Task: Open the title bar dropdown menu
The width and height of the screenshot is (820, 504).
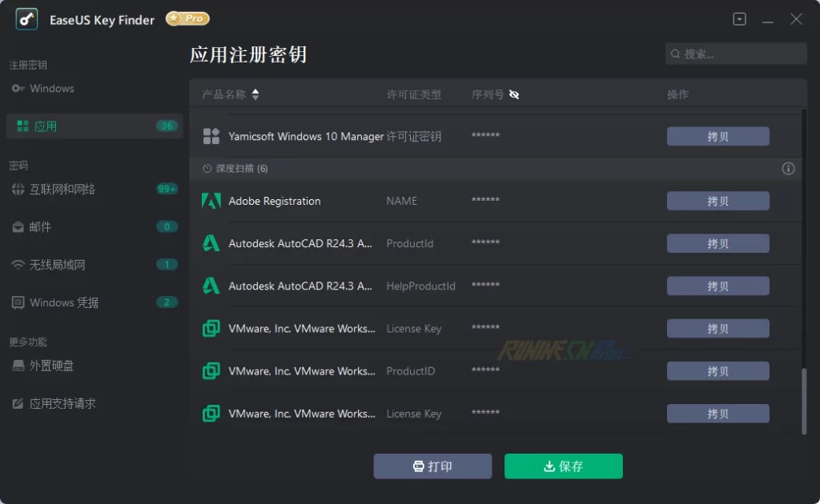Action: (739, 19)
